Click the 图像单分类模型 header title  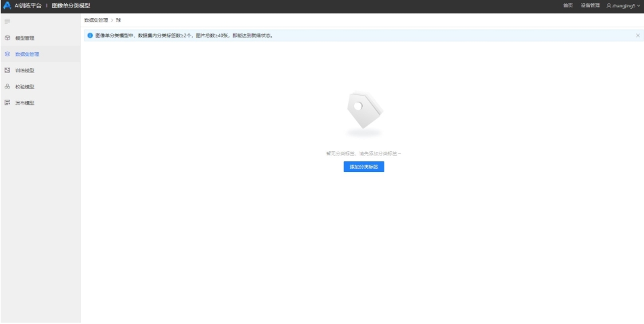click(71, 5)
